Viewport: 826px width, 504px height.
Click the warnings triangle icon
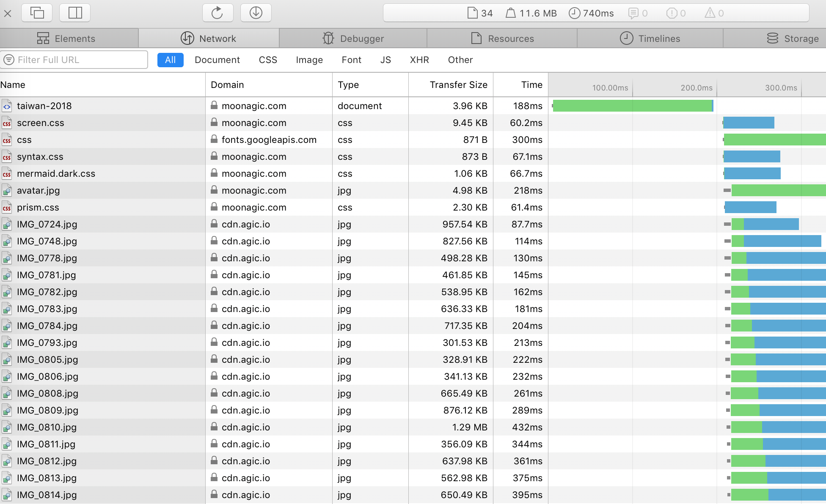710,13
